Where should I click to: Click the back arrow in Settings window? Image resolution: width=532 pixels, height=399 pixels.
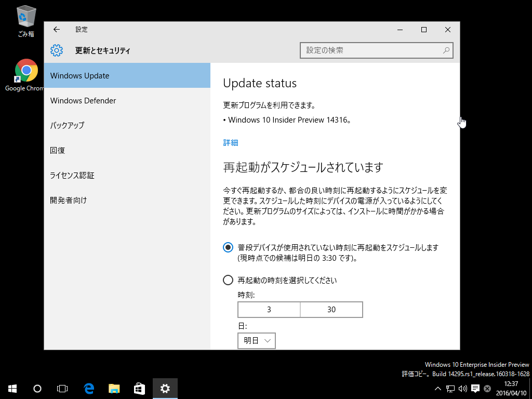click(57, 30)
